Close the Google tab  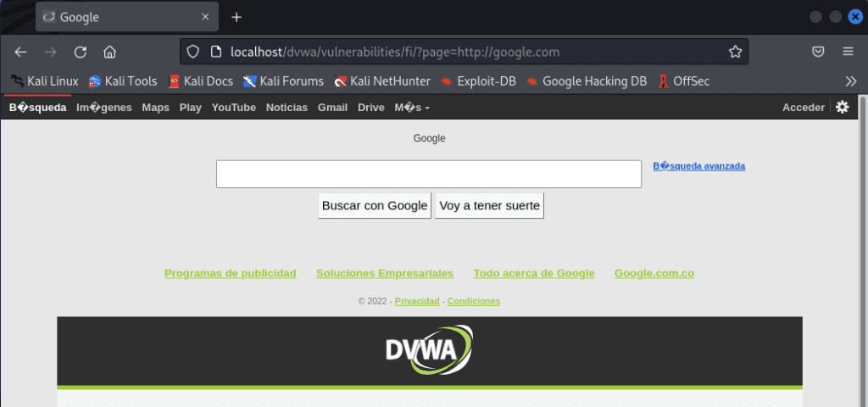(x=205, y=17)
